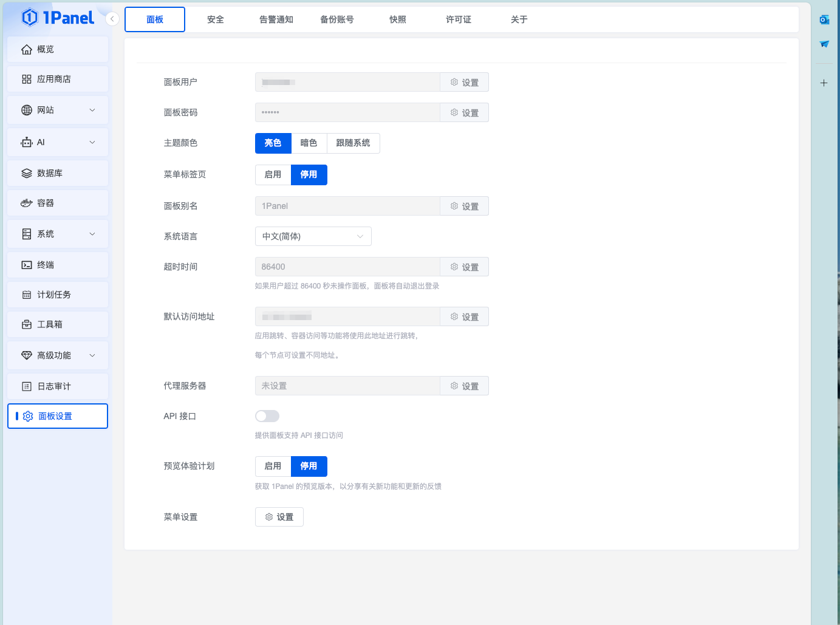The image size is (840, 625).
Task: Open the 容器 container docker icon
Action: [27, 203]
